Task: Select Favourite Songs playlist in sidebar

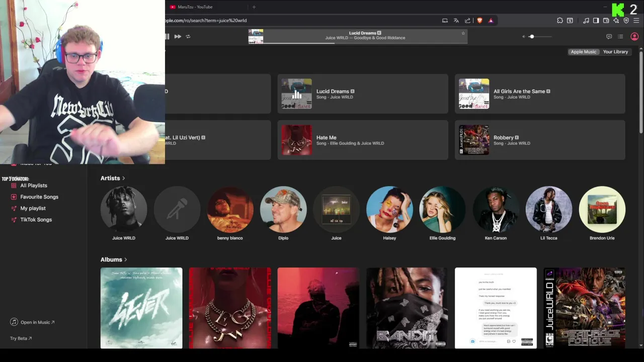Action: 39,197
